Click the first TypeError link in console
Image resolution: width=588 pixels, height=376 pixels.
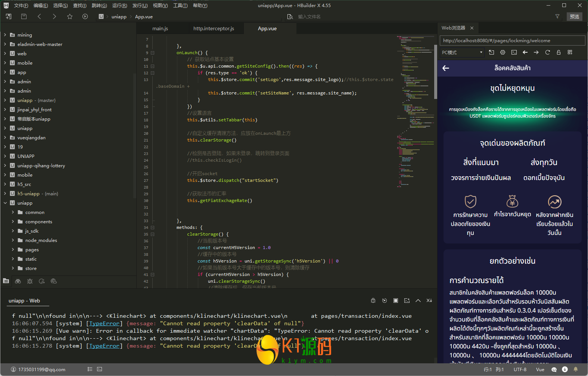[x=104, y=323]
